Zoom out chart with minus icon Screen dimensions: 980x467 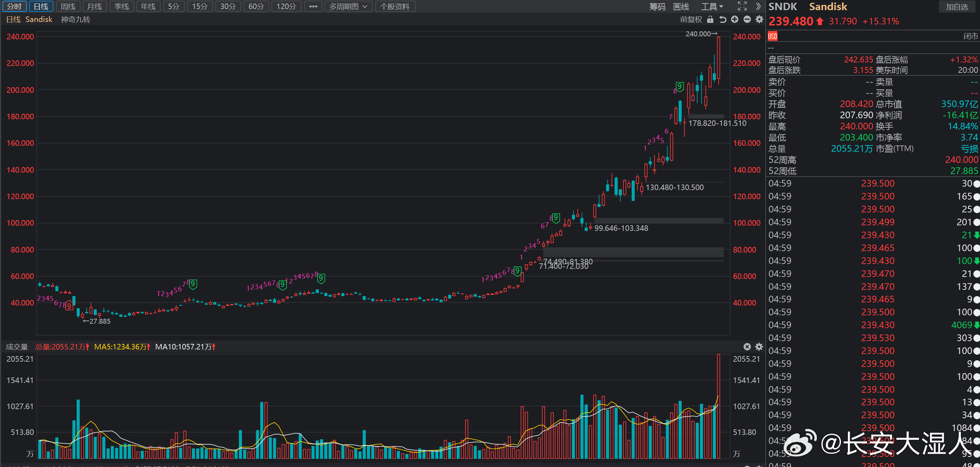tap(747, 20)
